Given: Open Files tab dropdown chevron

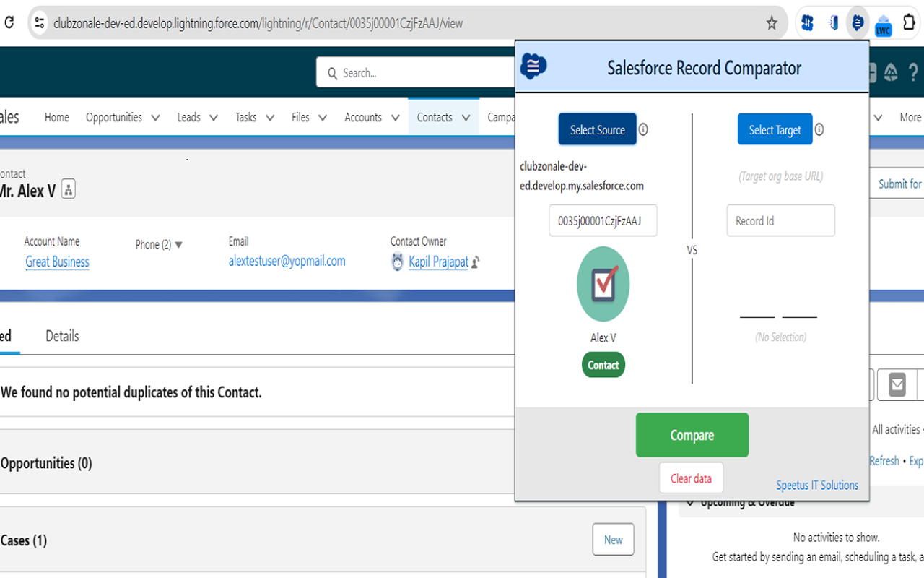Looking at the screenshot, I should [322, 118].
